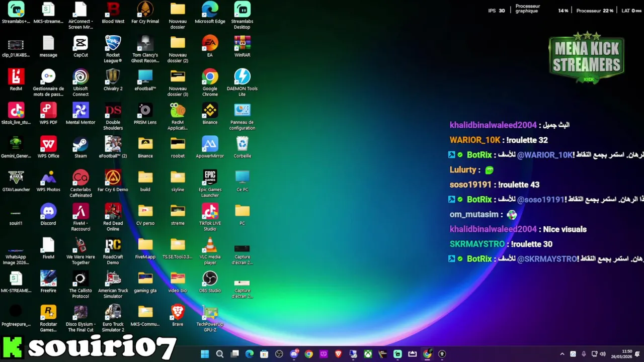Open the Discord desktop shortcut
Image resolution: width=644 pixels, height=362 pixels.
(x=48, y=216)
